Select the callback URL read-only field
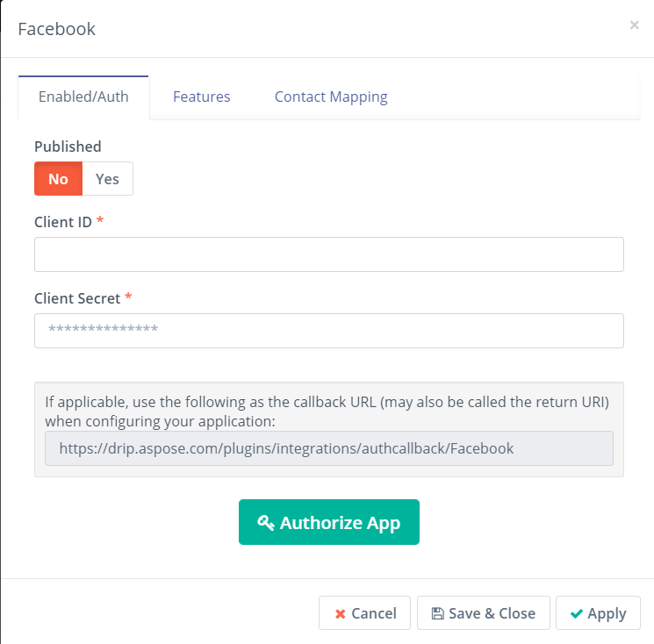 pos(329,448)
